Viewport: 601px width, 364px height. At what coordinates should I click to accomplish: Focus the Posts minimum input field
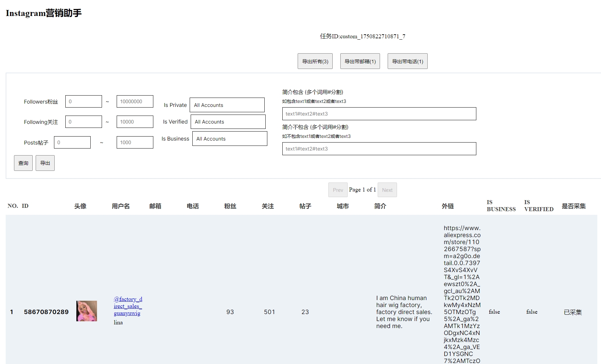72,143
